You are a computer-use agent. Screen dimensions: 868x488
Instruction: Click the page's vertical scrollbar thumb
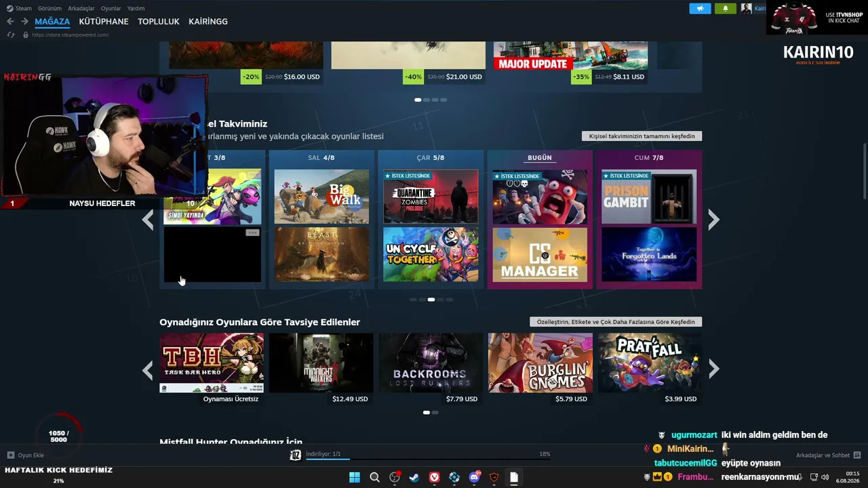pos(864,173)
